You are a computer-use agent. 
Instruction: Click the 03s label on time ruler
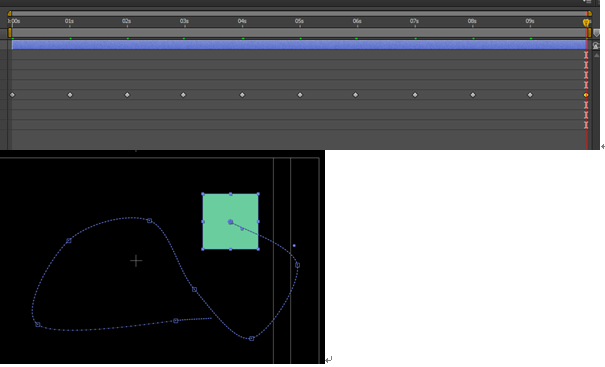[184, 21]
